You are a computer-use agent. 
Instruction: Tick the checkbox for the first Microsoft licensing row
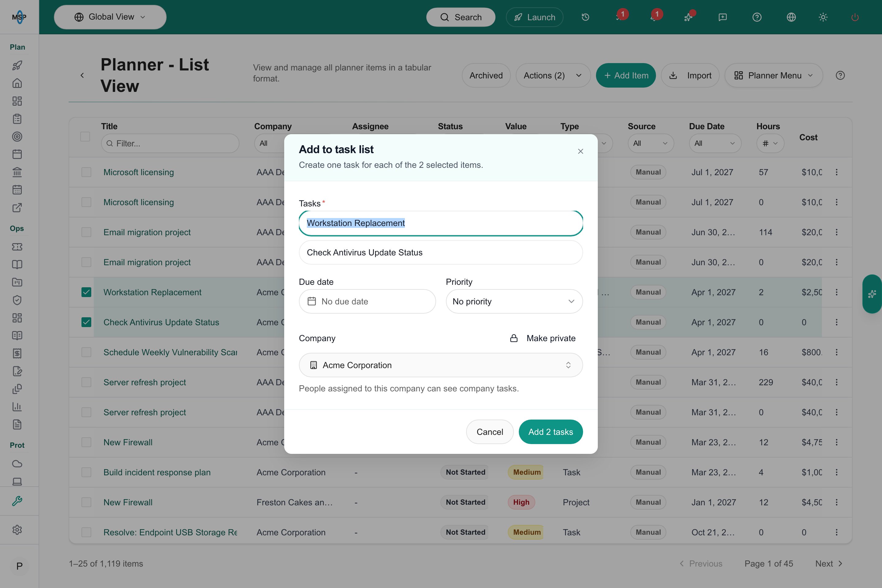(x=86, y=172)
